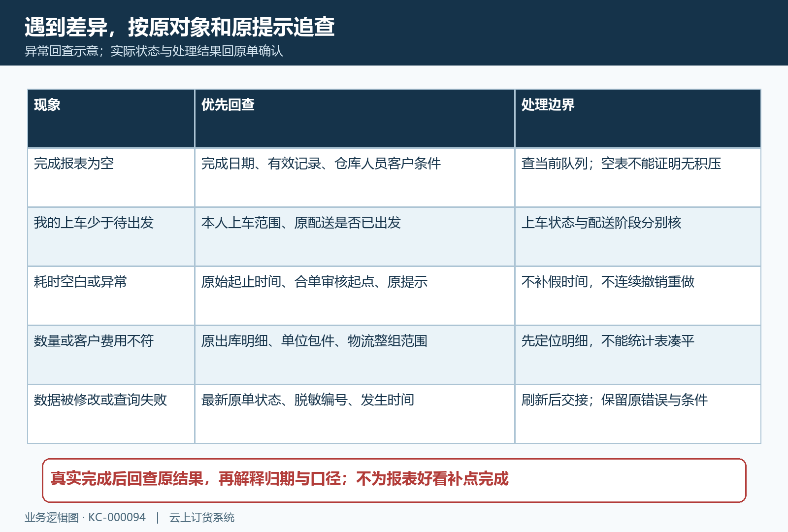The image size is (788, 532).
Task: Click the cell 数据被修改或查询失败
Action: tap(111, 414)
